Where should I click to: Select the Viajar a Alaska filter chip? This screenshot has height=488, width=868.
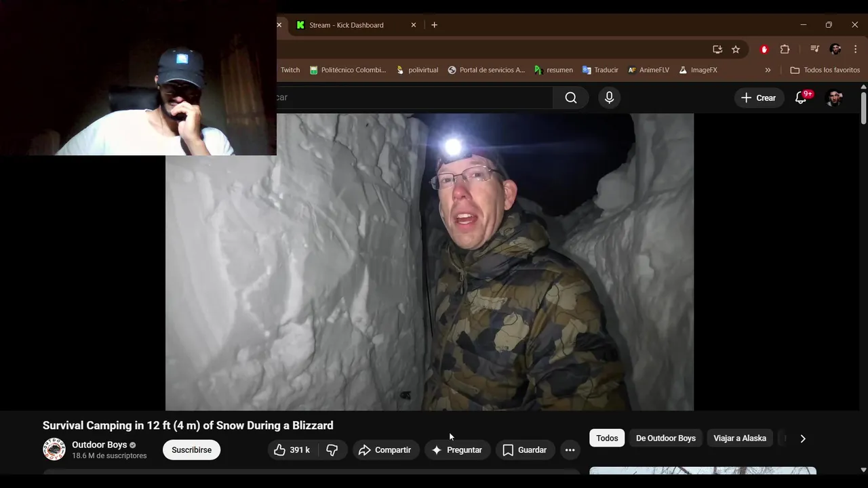pos(740,438)
